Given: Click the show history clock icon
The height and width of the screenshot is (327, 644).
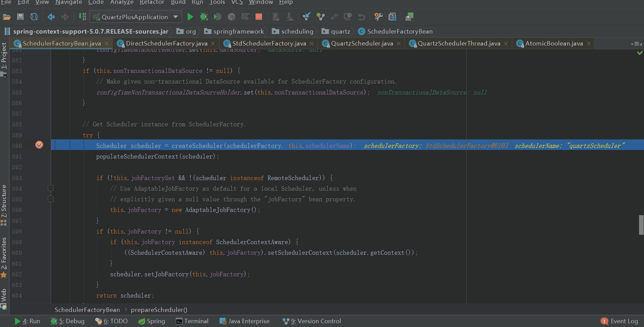Looking at the screenshot, I should (348, 16).
